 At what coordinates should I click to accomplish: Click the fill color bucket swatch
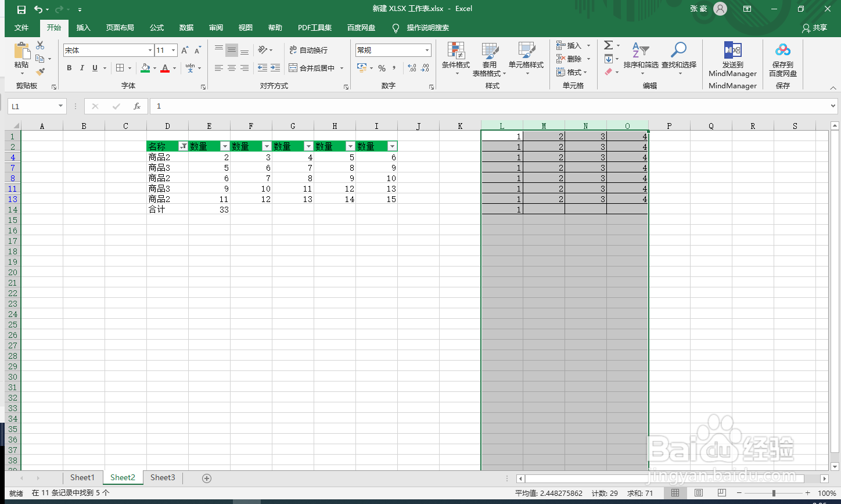tap(146, 68)
